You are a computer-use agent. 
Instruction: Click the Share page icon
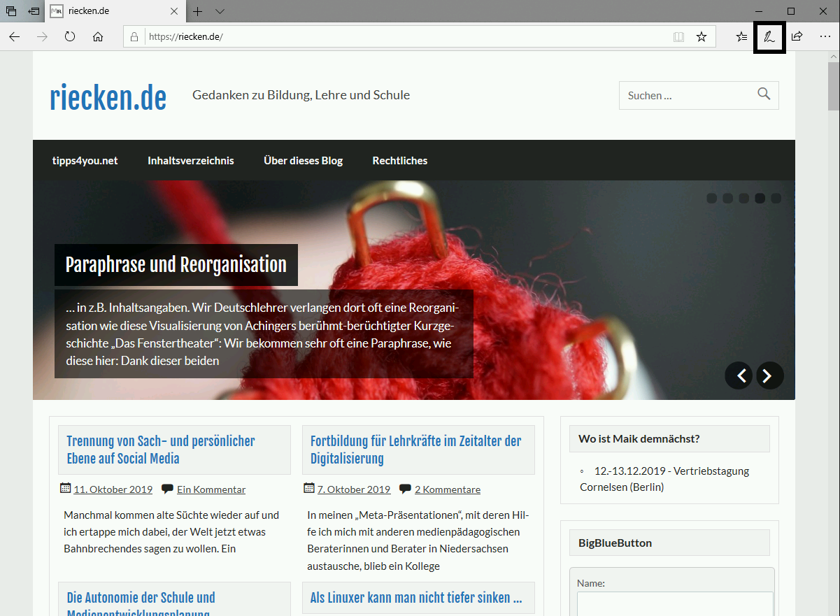[797, 37]
